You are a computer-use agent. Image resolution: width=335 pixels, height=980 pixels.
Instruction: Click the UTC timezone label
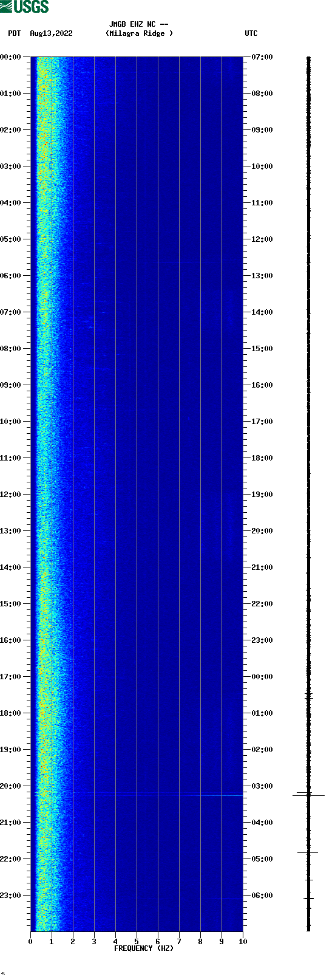coord(251,33)
